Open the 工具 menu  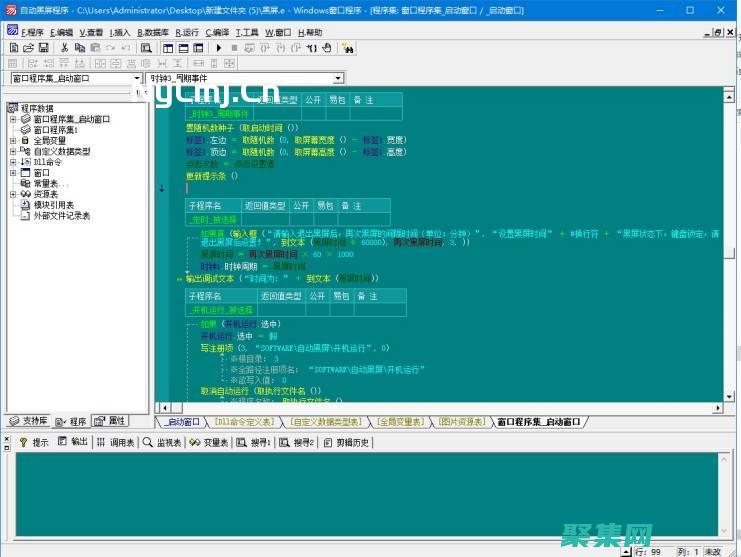pos(246,32)
